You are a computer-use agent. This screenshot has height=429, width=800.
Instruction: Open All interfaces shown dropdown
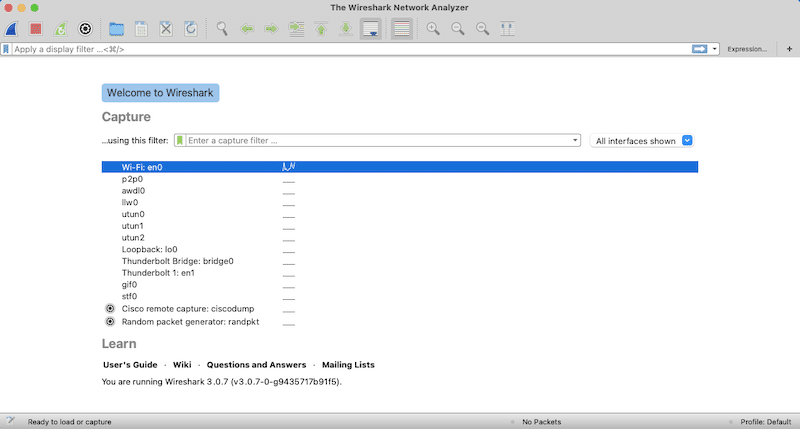pyautogui.click(x=642, y=141)
